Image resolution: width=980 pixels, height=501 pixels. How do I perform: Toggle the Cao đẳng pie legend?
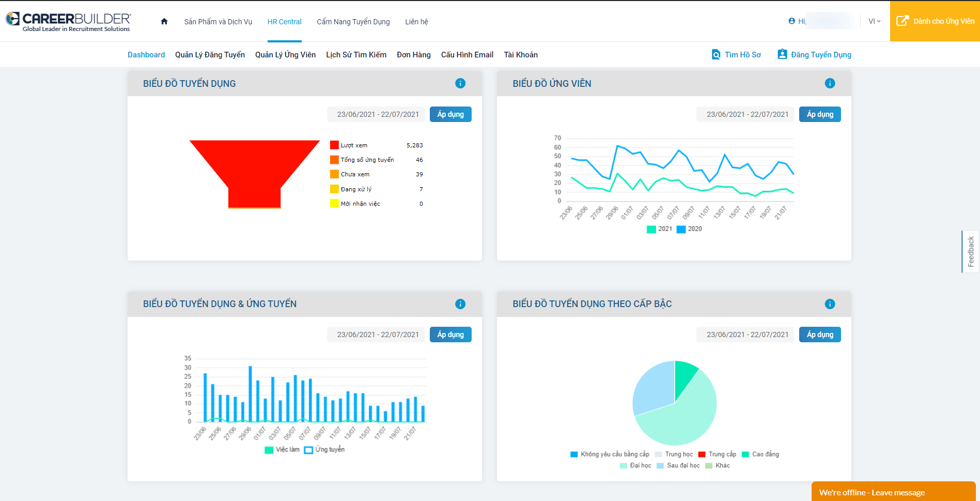[x=760, y=454]
